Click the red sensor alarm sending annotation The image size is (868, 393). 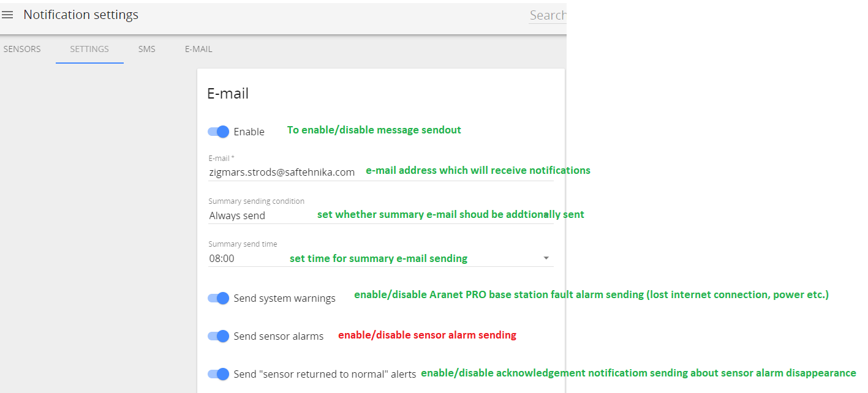click(427, 335)
